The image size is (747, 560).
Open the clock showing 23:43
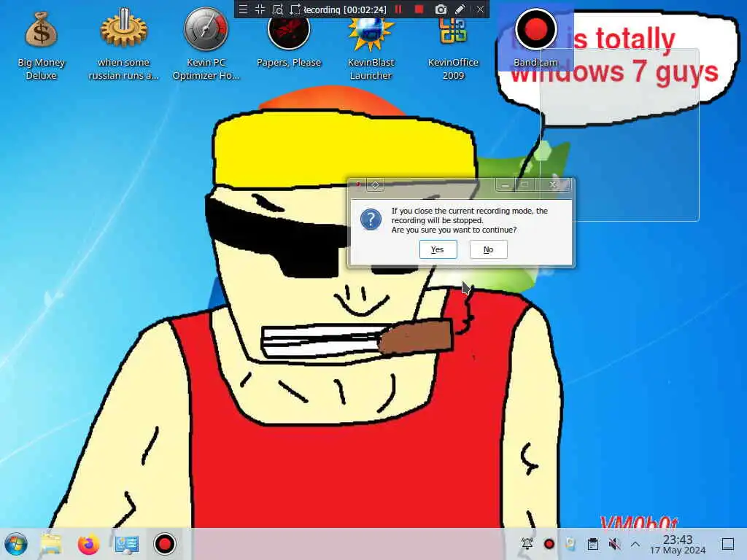point(678,544)
